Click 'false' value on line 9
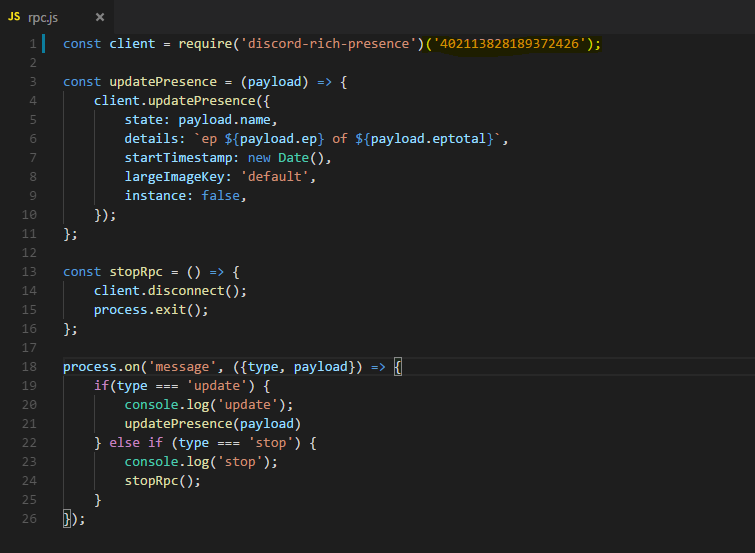Viewport: 755px width, 553px height. point(221,196)
